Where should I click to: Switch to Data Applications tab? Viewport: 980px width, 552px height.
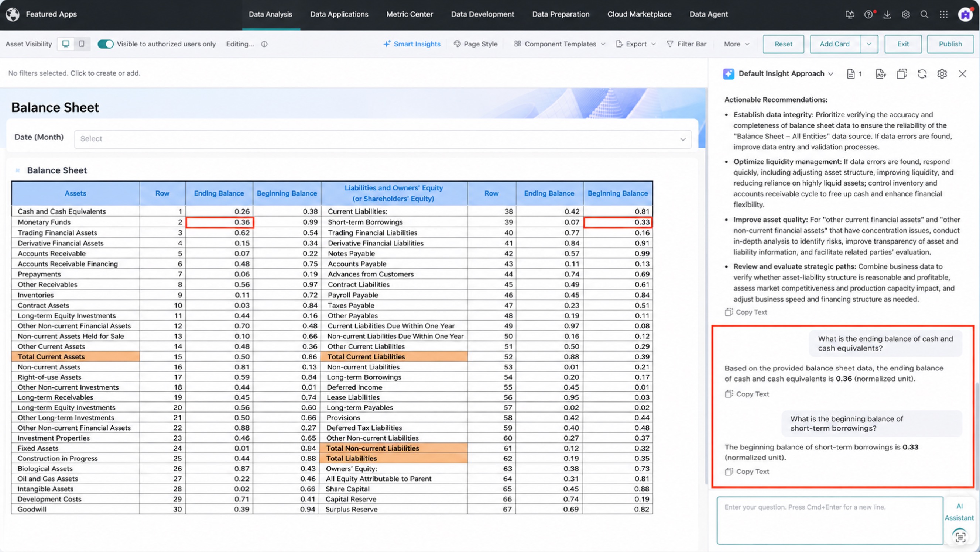[x=339, y=14]
